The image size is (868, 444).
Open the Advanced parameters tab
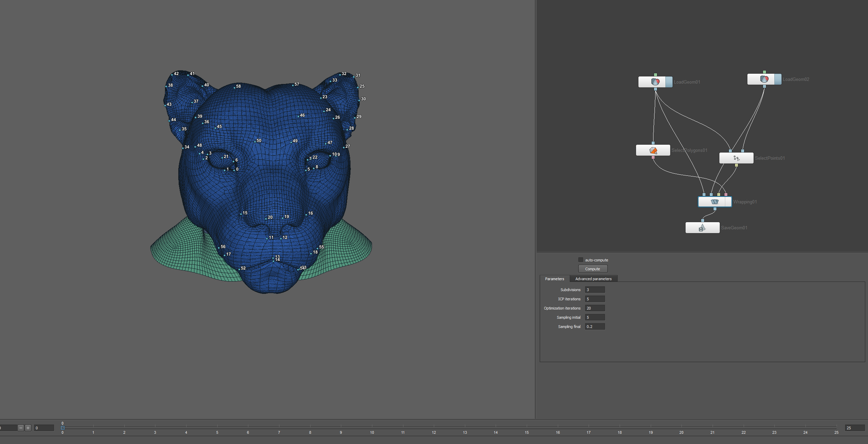(593, 279)
